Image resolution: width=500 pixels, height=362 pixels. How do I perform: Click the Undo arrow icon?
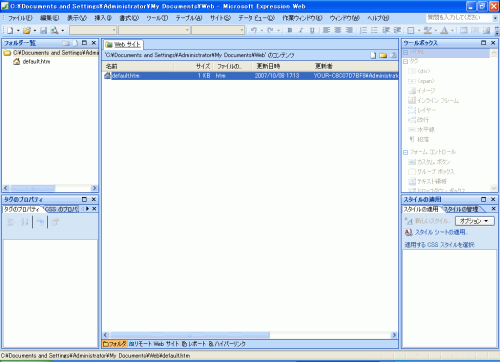(254, 30)
